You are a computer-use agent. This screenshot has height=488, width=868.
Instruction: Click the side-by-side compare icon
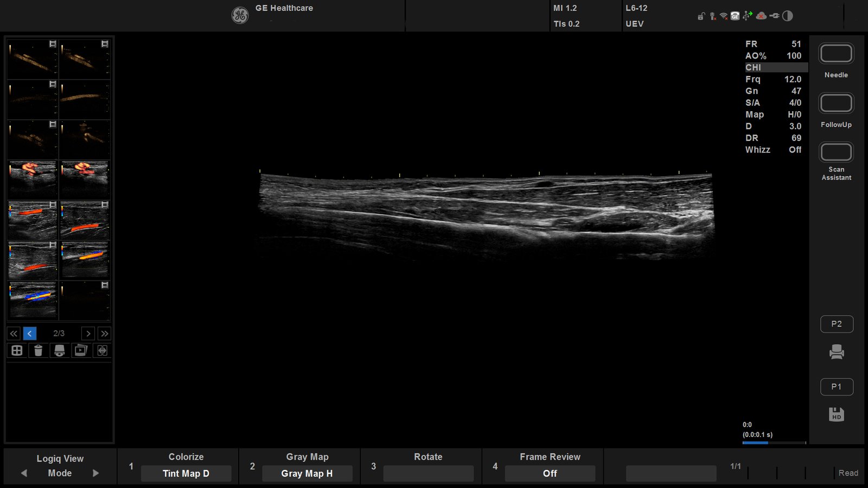pyautogui.click(x=102, y=351)
